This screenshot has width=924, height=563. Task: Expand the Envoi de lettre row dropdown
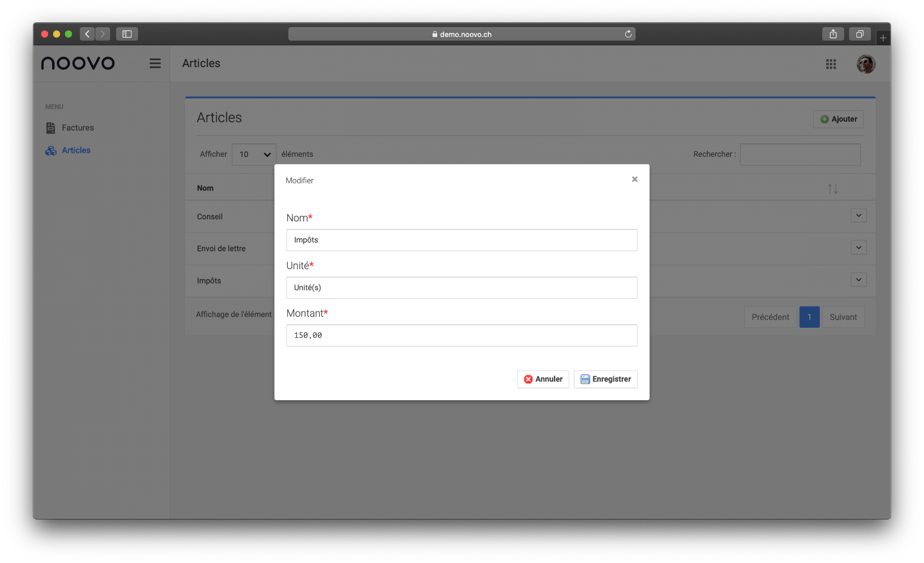pos(858,248)
